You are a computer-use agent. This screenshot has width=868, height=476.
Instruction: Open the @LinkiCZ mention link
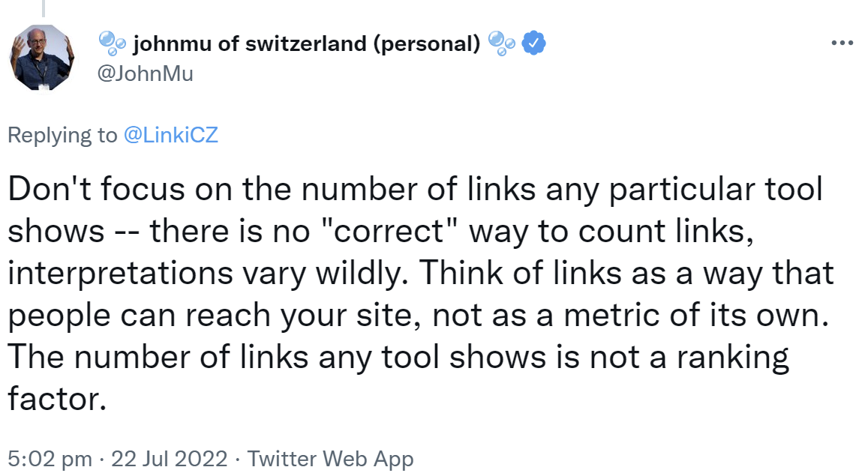click(x=172, y=135)
